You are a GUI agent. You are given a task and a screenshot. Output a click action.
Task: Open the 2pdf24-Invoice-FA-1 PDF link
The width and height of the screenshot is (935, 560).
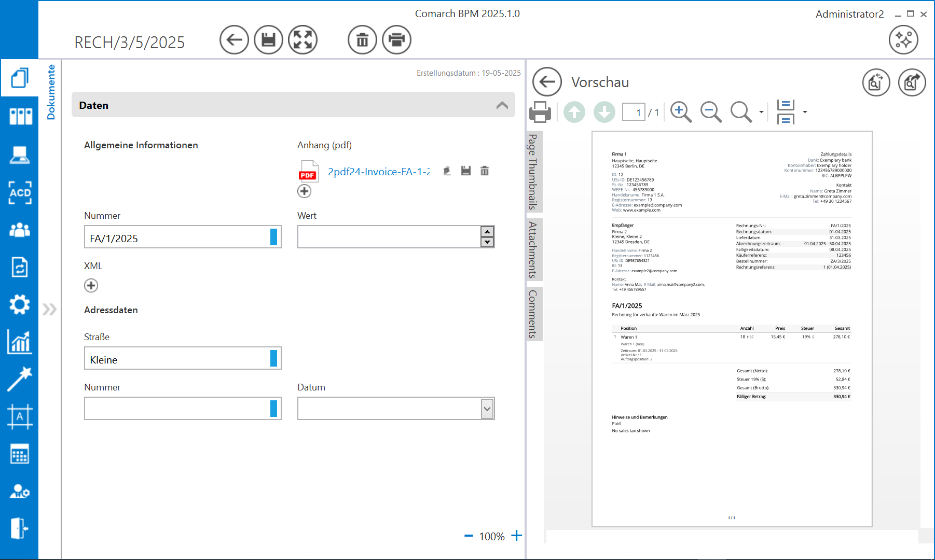tap(378, 172)
